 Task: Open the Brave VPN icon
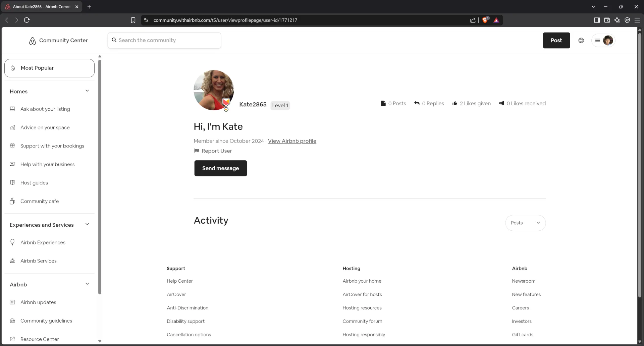[x=627, y=20]
